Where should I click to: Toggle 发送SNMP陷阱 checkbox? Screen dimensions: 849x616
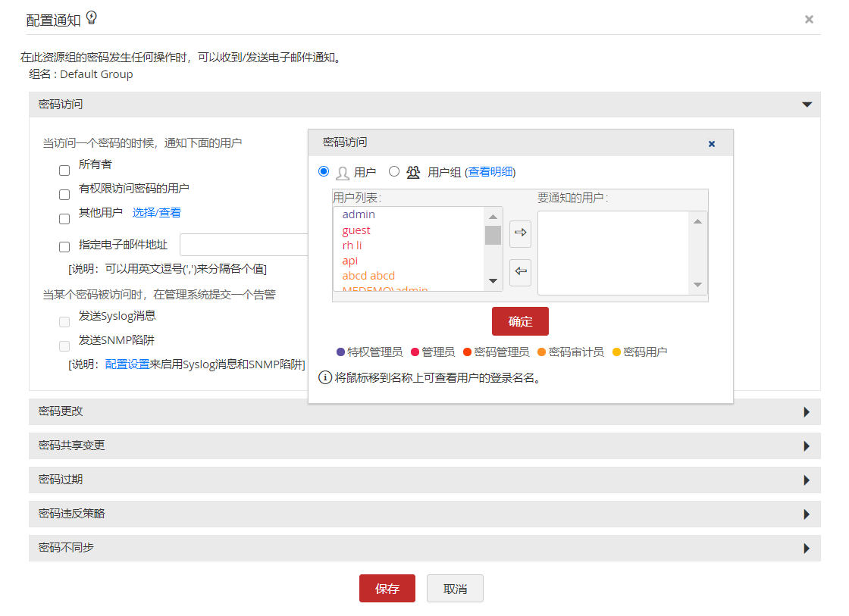64,346
